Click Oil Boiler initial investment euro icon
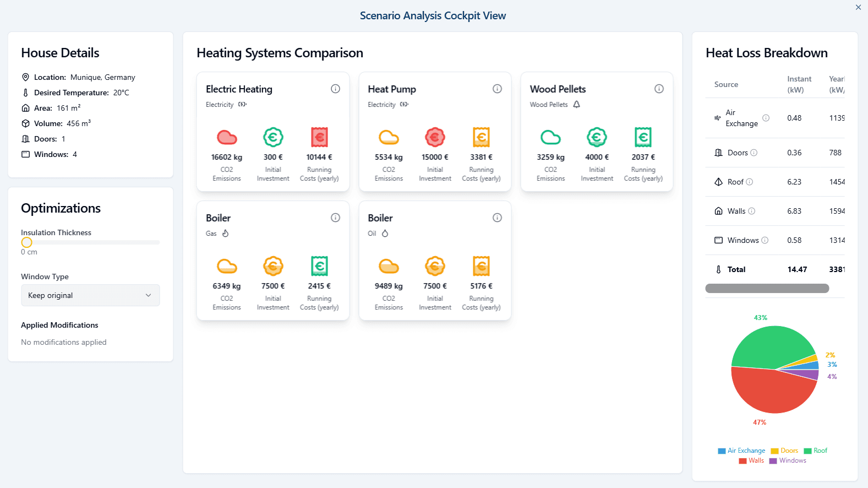Screen dimensions: 868x488 435,266
